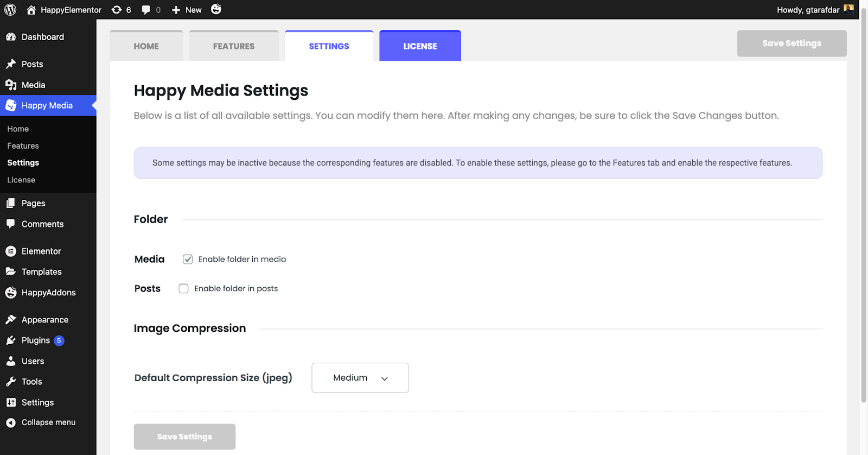Click the WordPress logo icon
The image size is (868, 455).
pos(10,10)
